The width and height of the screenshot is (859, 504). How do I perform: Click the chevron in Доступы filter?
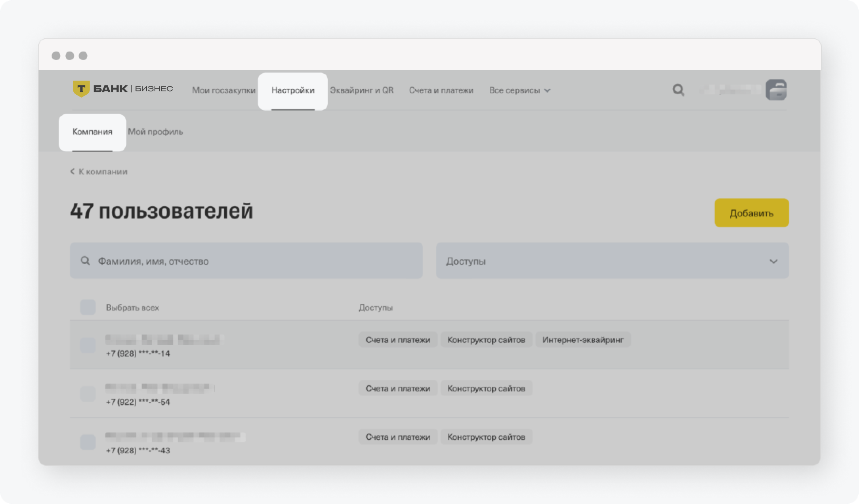pyautogui.click(x=773, y=261)
